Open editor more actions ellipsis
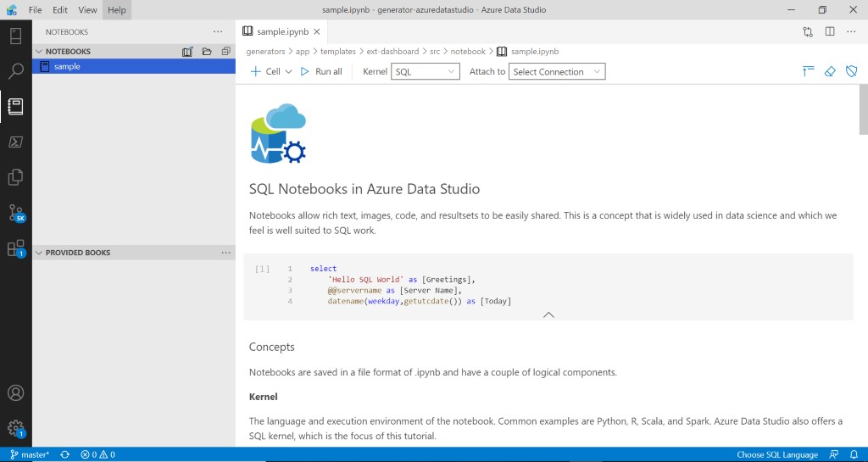Viewport: 868px width, 462px height. 851,31
